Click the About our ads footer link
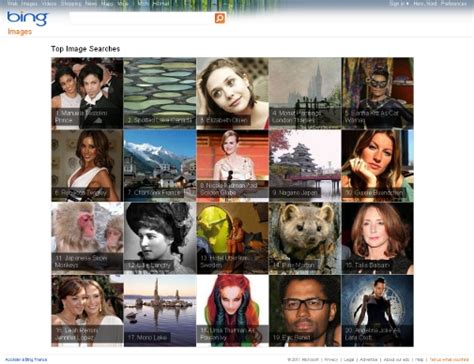Screen dimensions: 474x364 396,360
